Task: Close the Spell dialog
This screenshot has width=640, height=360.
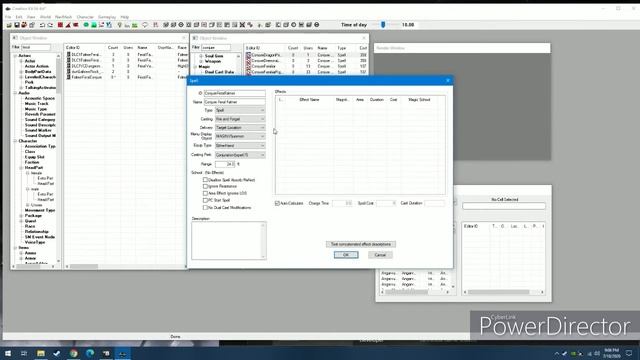Action: point(448,80)
